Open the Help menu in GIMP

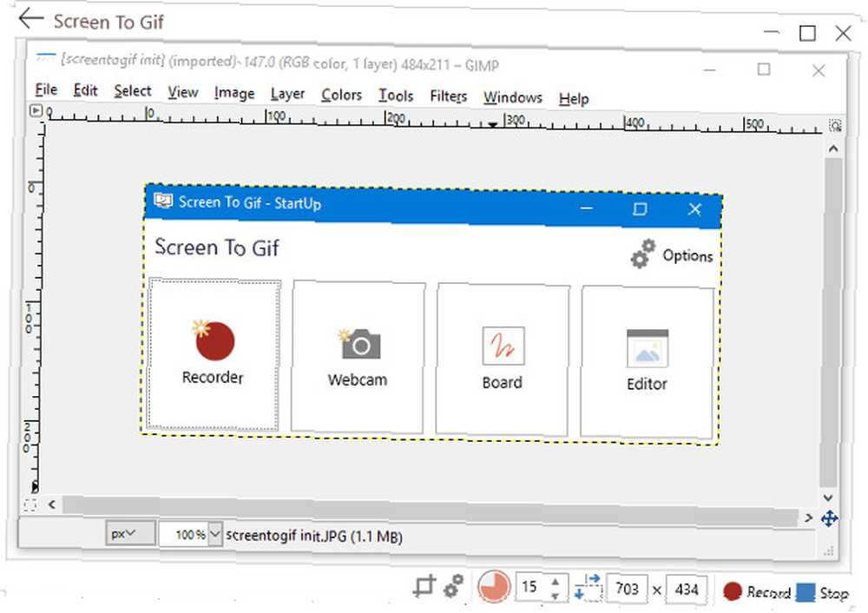point(574,99)
